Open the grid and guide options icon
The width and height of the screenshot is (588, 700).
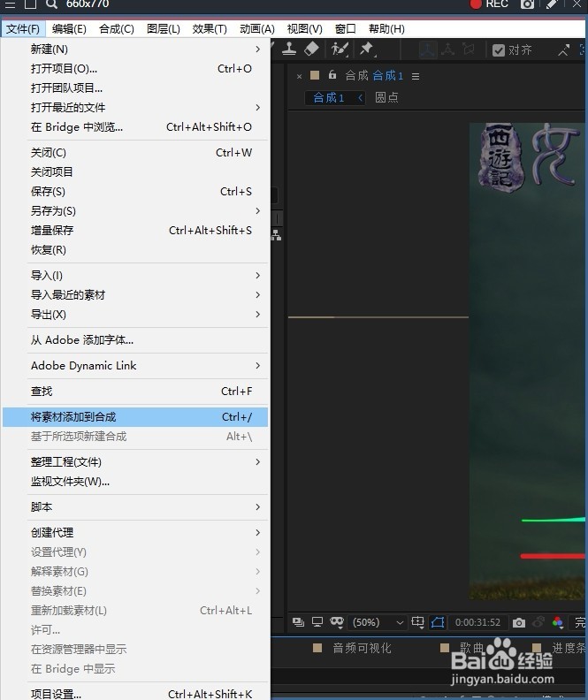pos(418,622)
